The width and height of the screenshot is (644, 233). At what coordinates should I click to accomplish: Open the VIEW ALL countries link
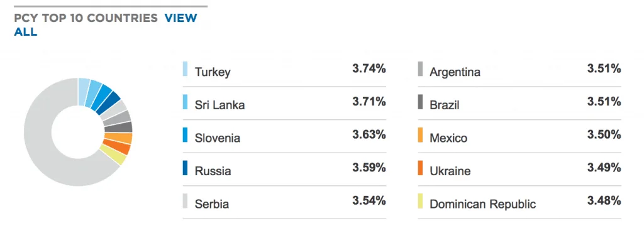coord(106,24)
